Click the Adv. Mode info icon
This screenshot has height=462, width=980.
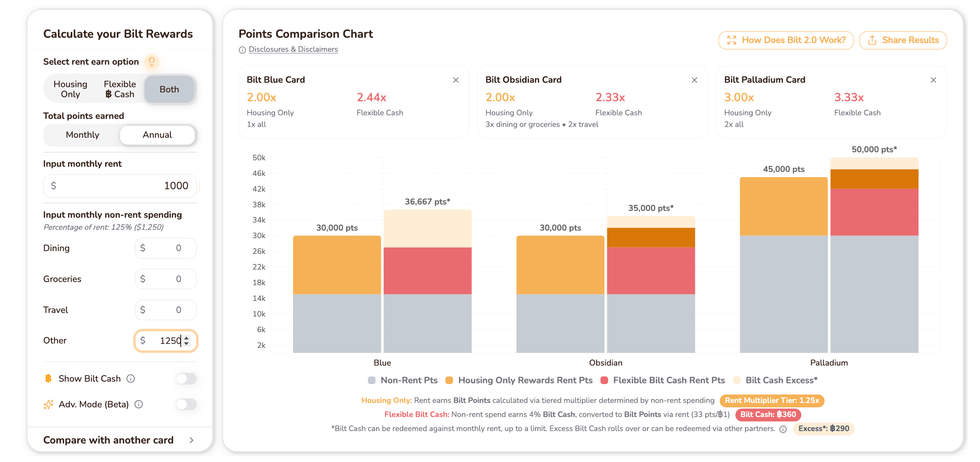139,404
